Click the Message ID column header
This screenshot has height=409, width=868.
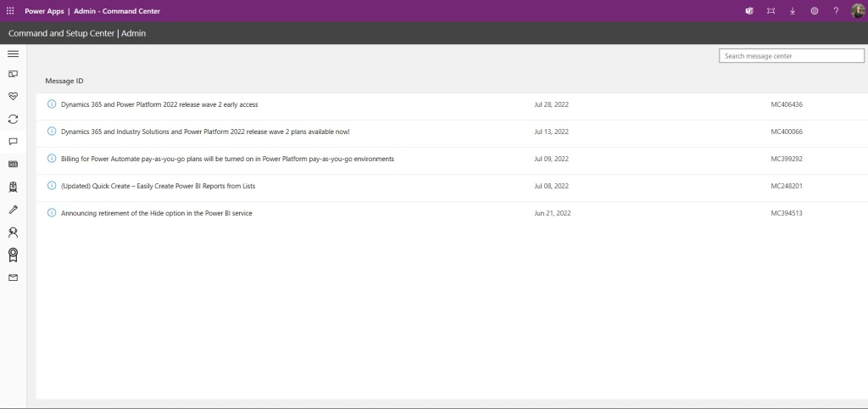pyautogui.click(x=64, y=81)
